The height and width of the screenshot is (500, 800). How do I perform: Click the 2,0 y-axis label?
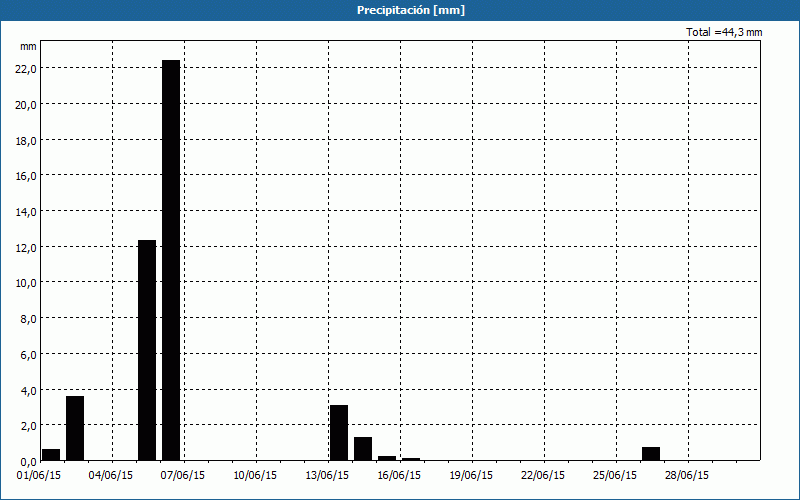(x=28, y=426)
